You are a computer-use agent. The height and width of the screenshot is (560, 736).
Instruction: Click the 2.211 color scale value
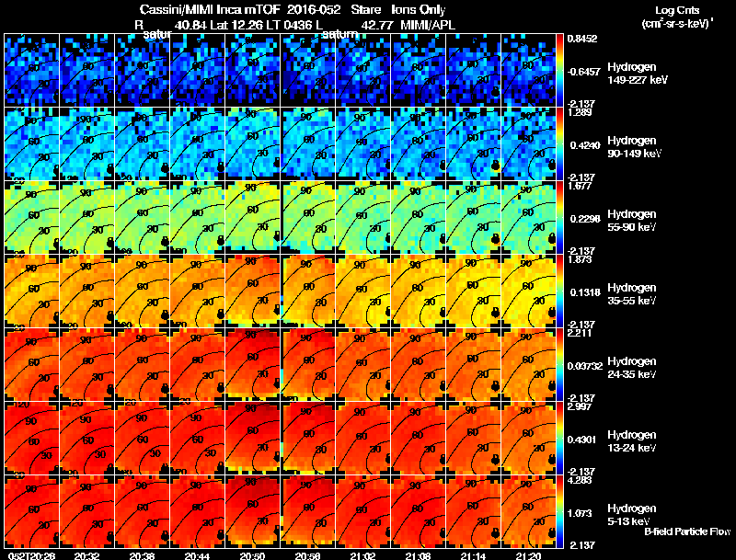coord(580,334)
